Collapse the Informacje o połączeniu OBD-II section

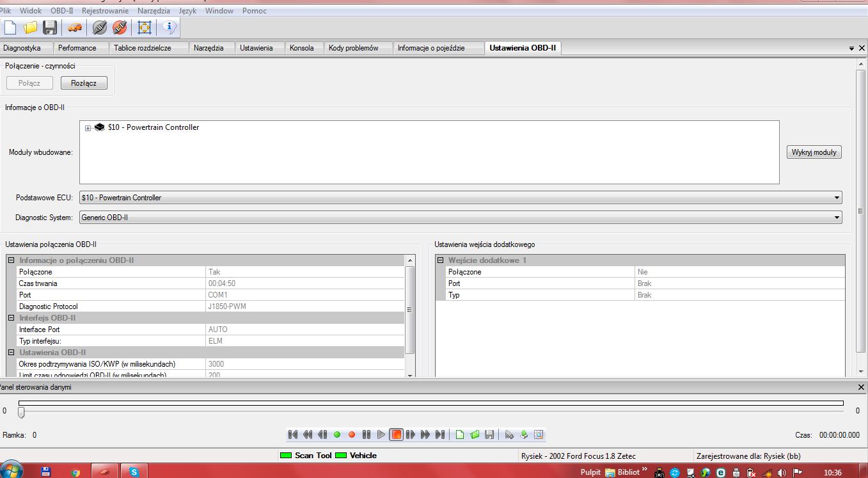point(11,260)
